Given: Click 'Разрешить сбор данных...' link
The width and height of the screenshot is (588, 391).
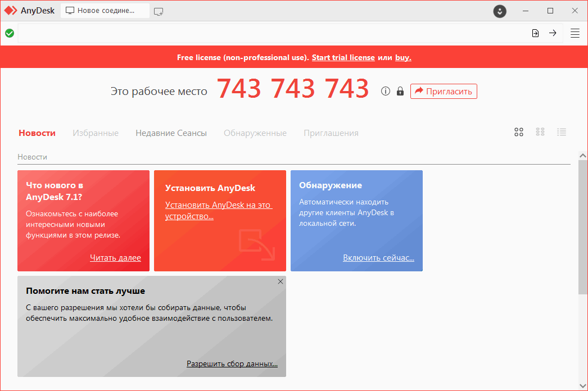Looking at the screenshot, I should 232,363.
